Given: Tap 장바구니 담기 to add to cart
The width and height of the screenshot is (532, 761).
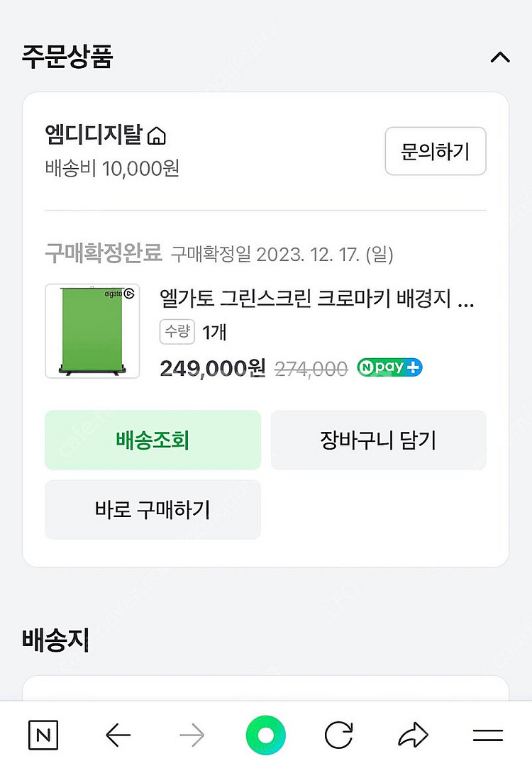Looking at the screenshot, I should (x=378, y=440).
